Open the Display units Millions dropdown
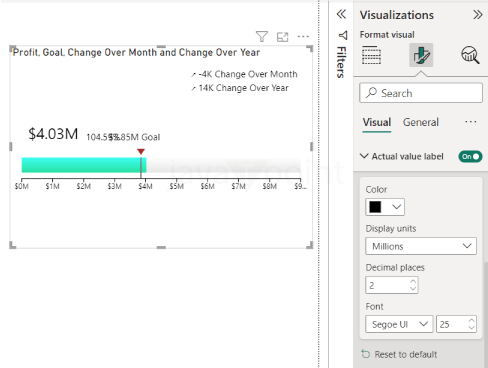 (x=421, y=246)
